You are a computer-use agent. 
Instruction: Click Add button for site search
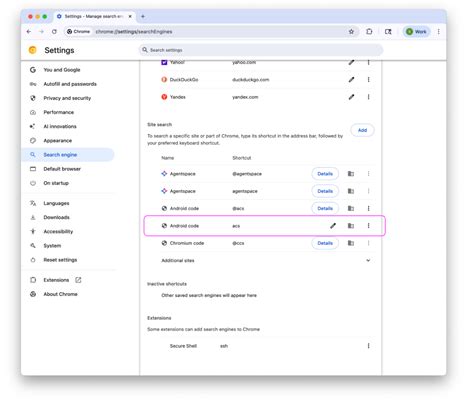click(362, 130)
